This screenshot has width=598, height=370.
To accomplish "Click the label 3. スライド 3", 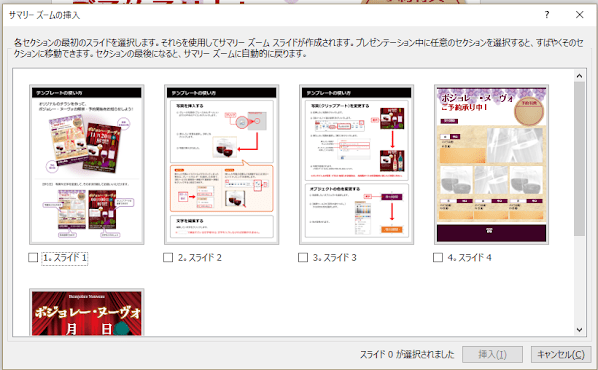I will 335,258.
